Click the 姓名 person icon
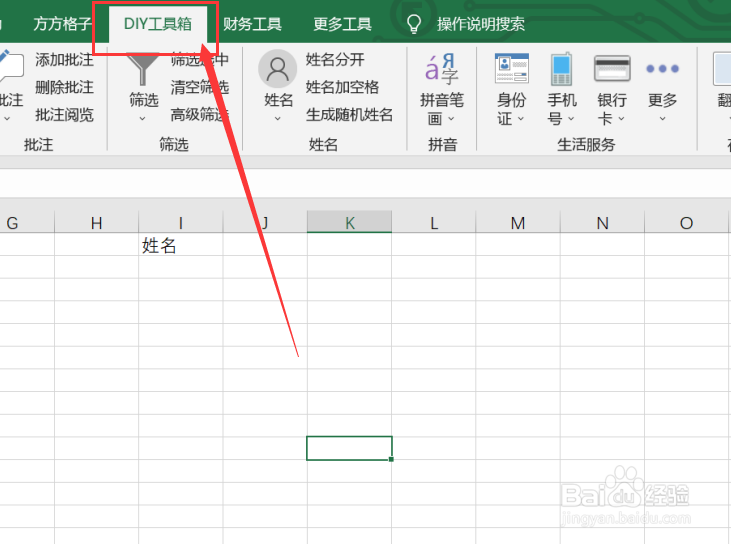731x544 pixels. point(277,69)
